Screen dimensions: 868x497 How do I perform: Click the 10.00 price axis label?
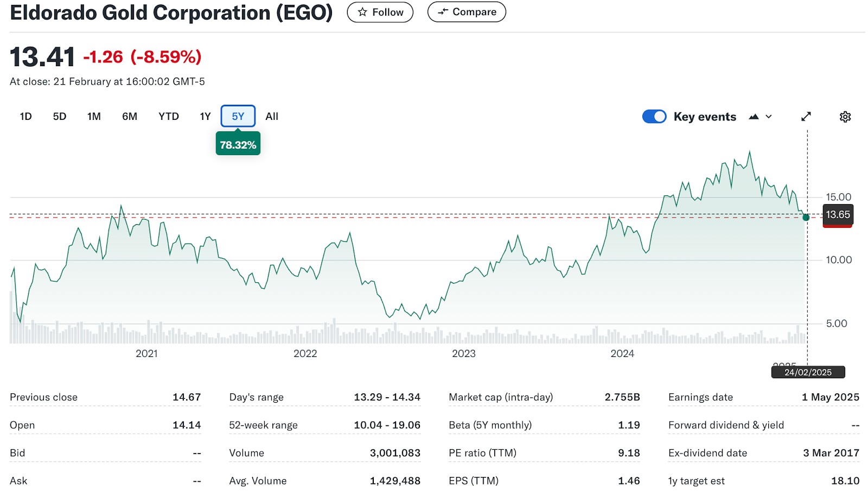[839, 260]
